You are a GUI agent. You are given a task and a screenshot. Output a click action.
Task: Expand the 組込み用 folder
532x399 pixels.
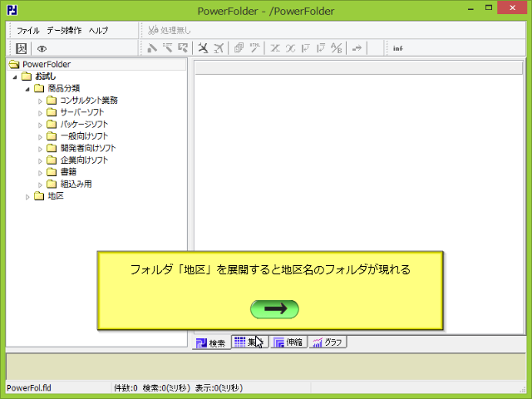[40, 185]
